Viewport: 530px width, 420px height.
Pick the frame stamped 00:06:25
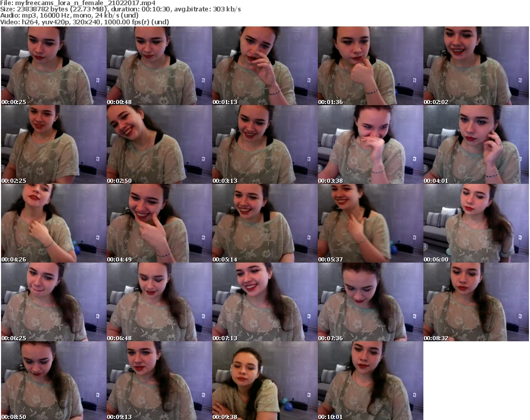[54, 302]
